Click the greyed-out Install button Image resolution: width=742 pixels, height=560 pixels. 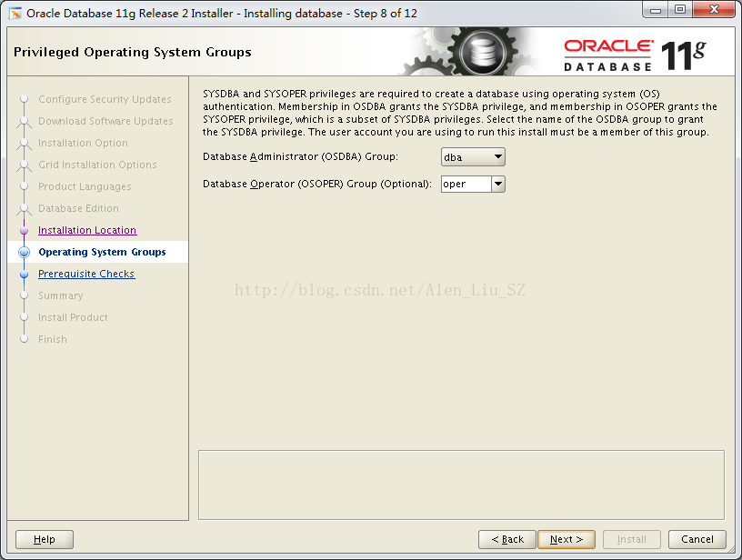pyautogui.click(x=632, y=539)
